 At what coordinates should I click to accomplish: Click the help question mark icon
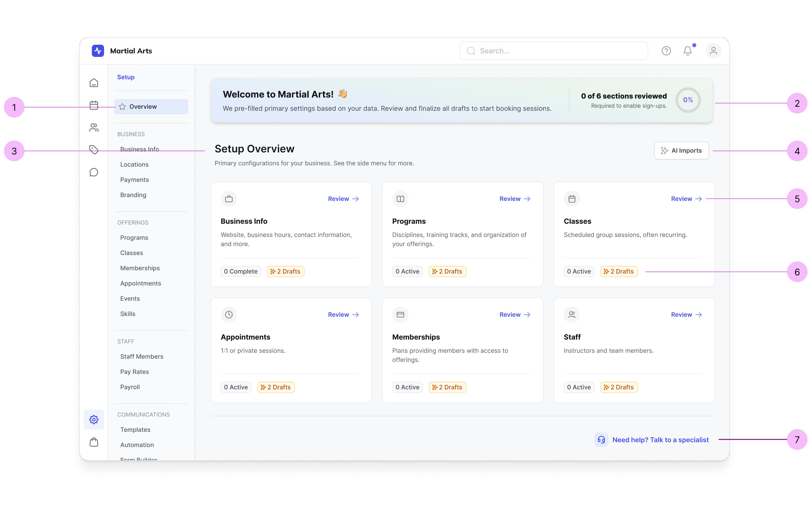(x=666, y=51)
